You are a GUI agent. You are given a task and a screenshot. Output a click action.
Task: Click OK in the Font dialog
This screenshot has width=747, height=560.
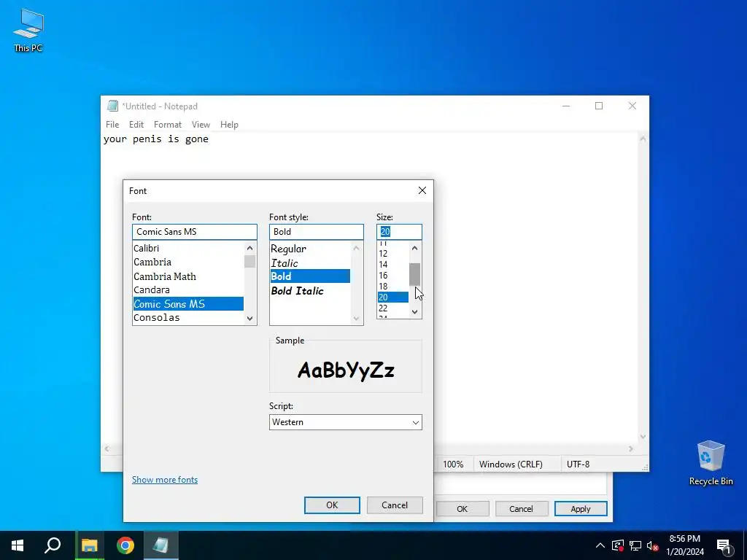click(x=332, y=505)
